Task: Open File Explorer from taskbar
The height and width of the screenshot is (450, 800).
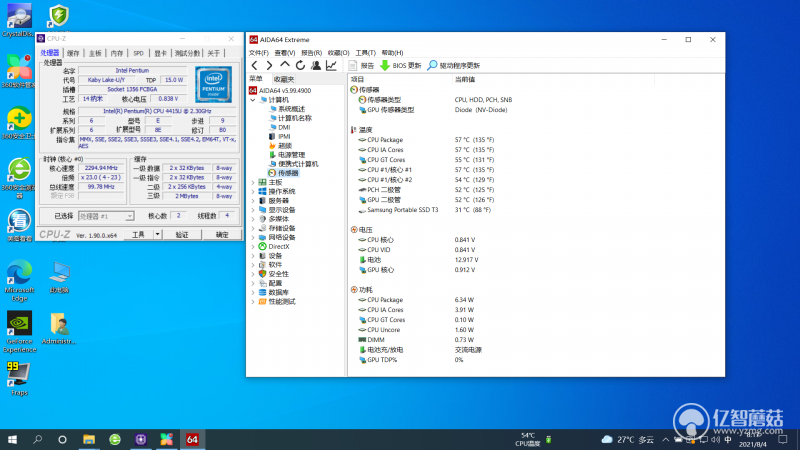Action: [x=89, y=439]
